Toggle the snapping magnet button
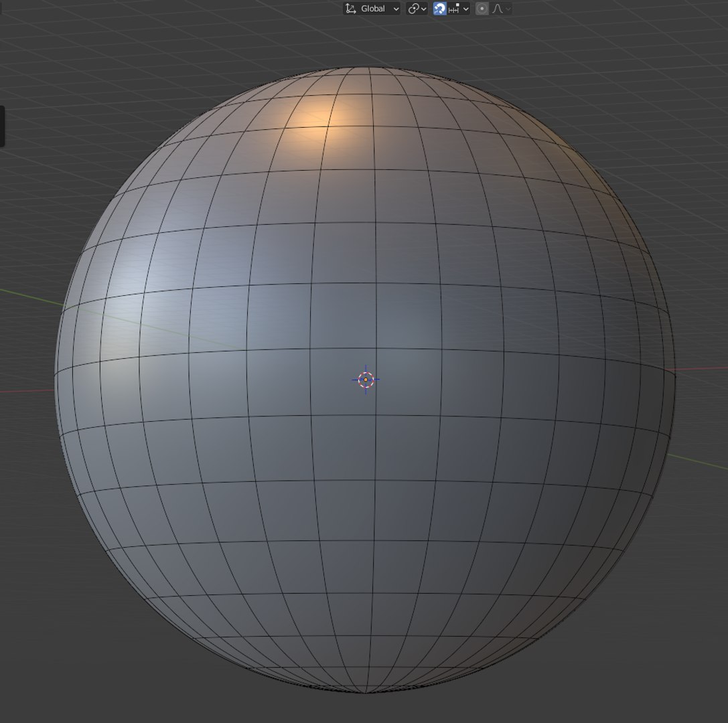Viewport: 728px width, 723px height. coord(439,8)
